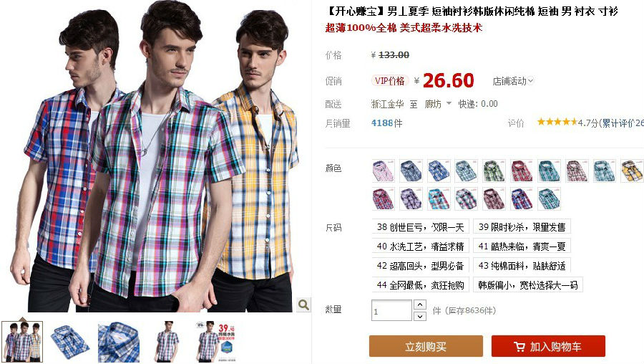Decrease quantity with the down arrow
644x364 pixels.
419,316
